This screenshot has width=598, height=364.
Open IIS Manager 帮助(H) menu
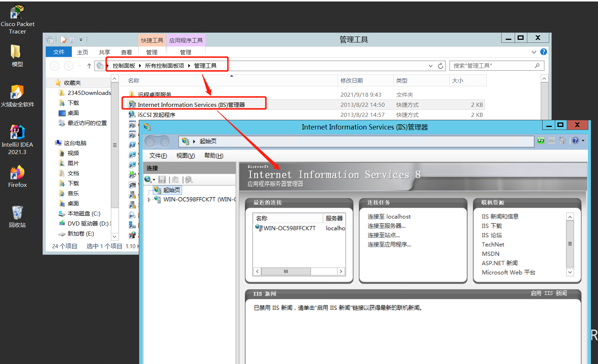click(x=214, y=156)
